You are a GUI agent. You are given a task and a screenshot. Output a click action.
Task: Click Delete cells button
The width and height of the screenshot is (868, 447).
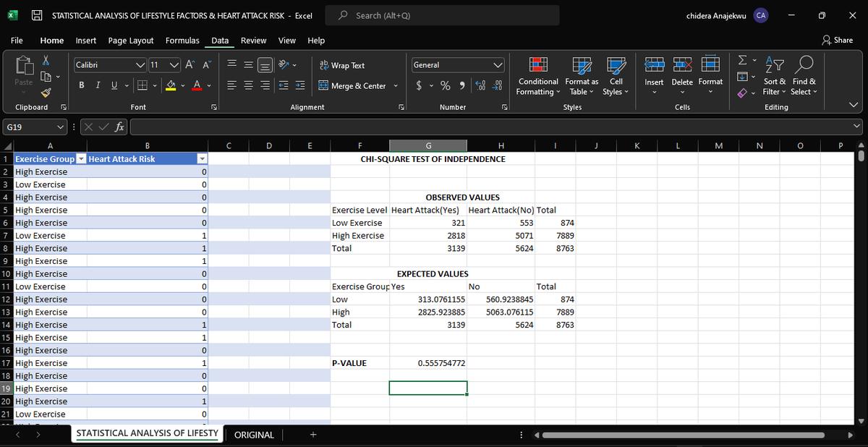[682, 77]
